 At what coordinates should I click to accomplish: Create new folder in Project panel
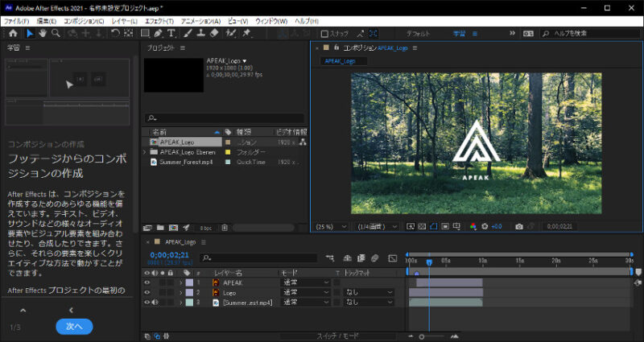[160, 228]
